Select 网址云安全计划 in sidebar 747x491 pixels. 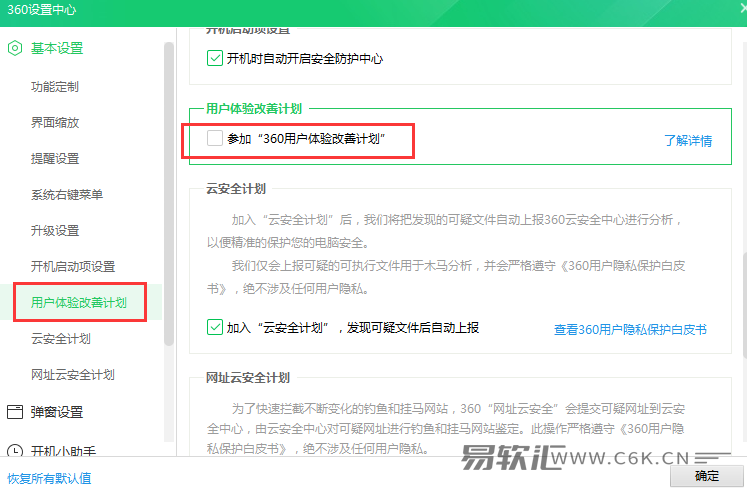(x=73, y=374)
